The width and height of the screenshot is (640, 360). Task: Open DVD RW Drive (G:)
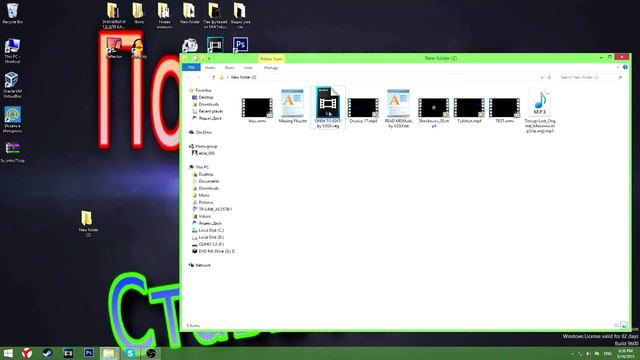(216, 251)
